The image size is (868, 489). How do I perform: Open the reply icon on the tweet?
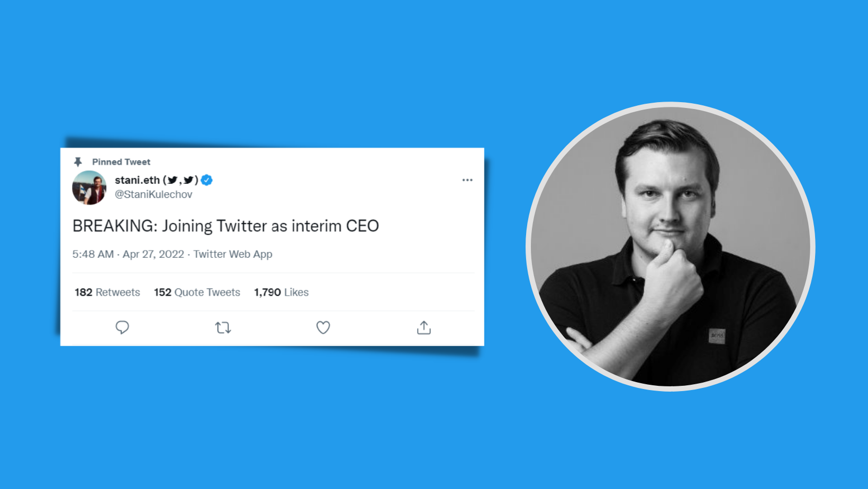[x=122, y=328]
